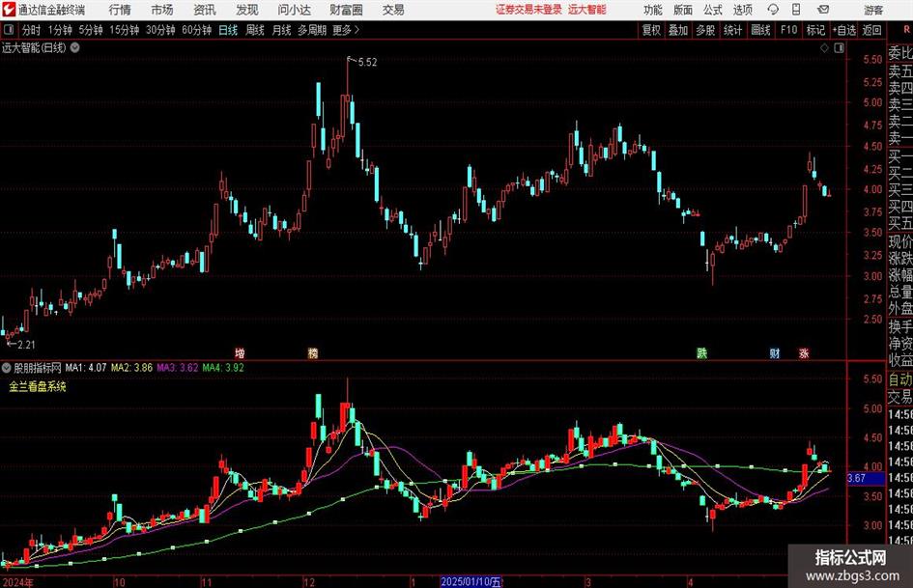The width and height of the screenshot is (913, 588).
Task: Click the 金兰看盘系统 indicator label
Action: pos(38,386)
